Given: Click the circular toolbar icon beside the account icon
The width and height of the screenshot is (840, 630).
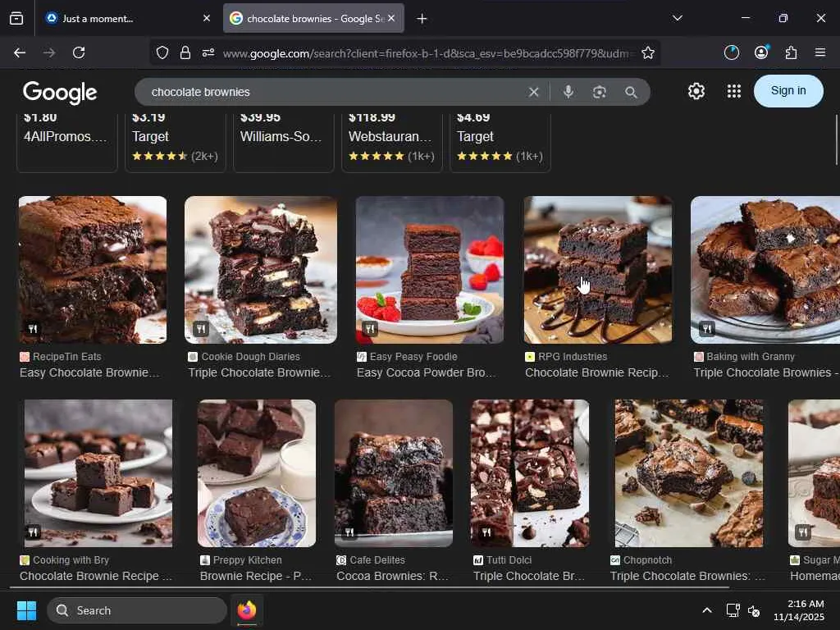Looking at the screenshot, I should click(x=731, y=52).
